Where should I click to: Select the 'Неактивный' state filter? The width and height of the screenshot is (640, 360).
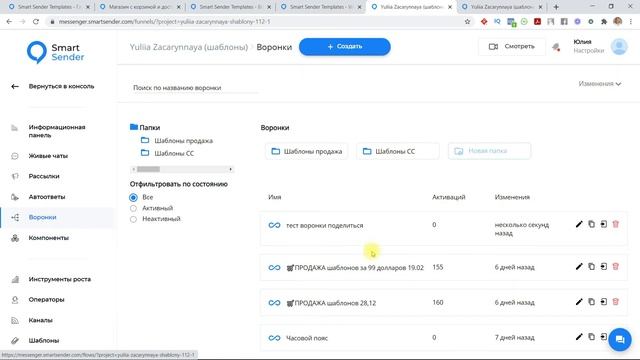[133, 219]
